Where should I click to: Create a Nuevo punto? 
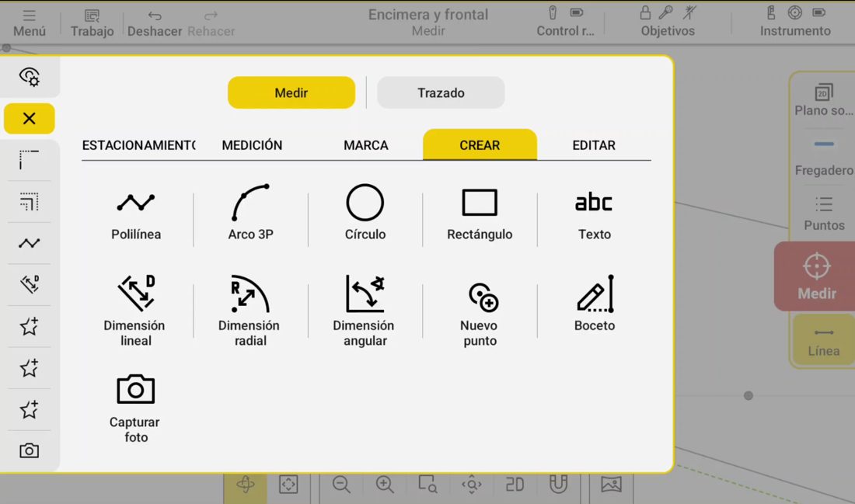pos(480,315)
